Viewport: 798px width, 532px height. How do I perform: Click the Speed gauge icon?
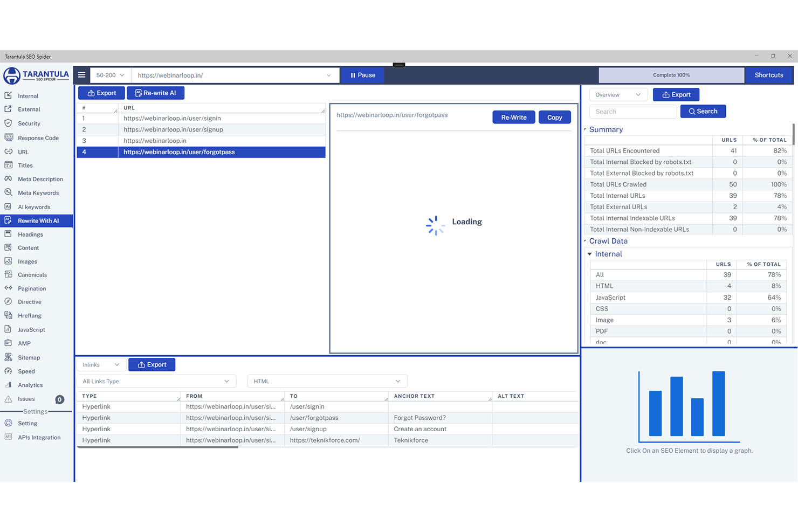8,371
